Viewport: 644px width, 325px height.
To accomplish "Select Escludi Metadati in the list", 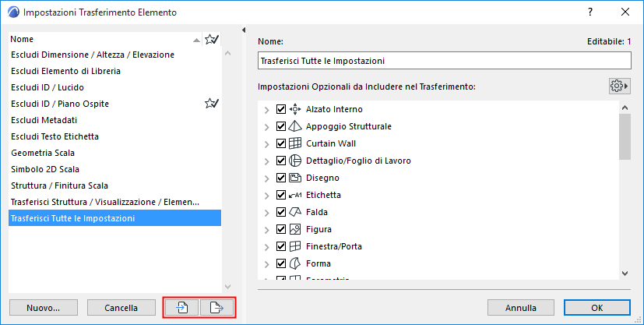I will [x=44, y=120].
